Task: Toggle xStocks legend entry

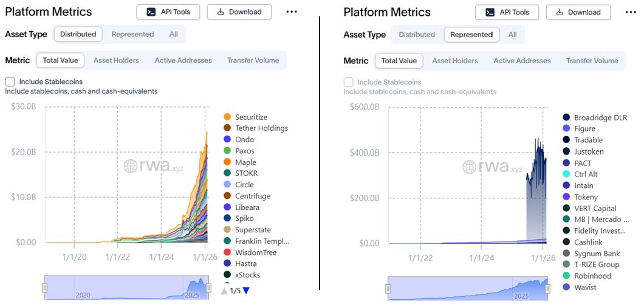Action: (x=242, y=275)
